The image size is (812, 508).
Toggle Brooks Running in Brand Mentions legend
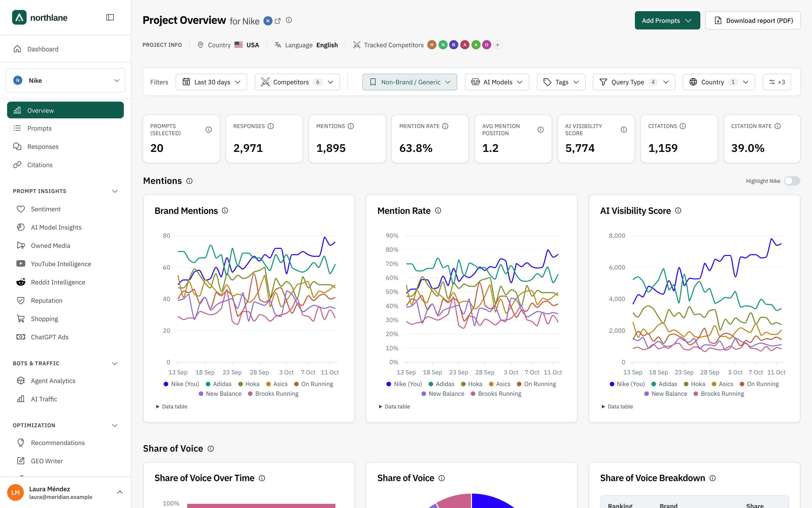pyautogui.click(x=273, y=394)
